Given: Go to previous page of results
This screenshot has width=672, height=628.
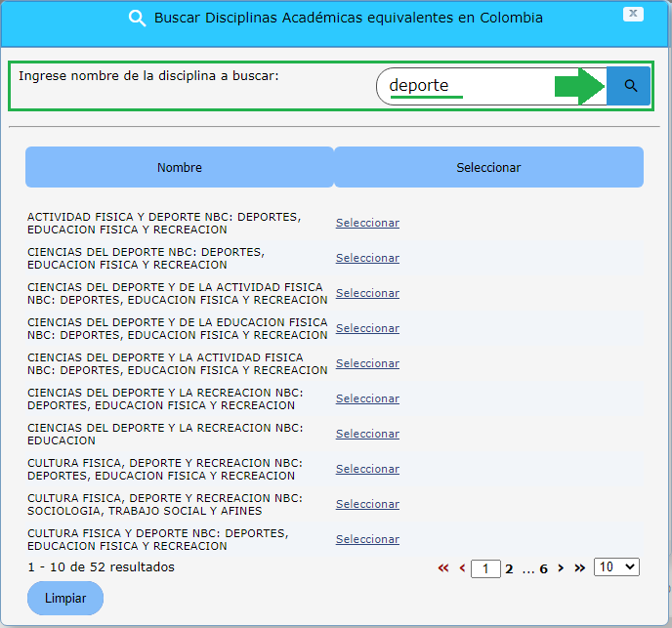Looking at the screenshot, I should coord(462,567).
